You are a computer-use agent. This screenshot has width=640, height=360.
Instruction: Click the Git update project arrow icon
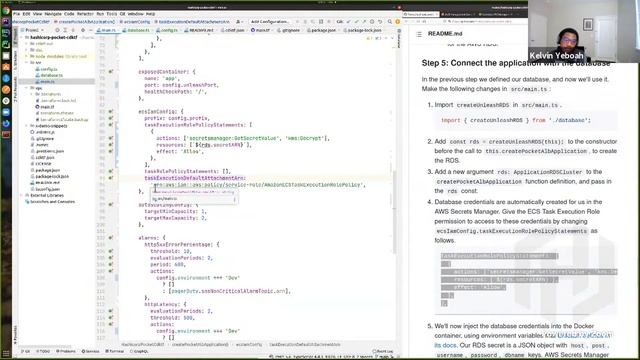coord(349,22)
